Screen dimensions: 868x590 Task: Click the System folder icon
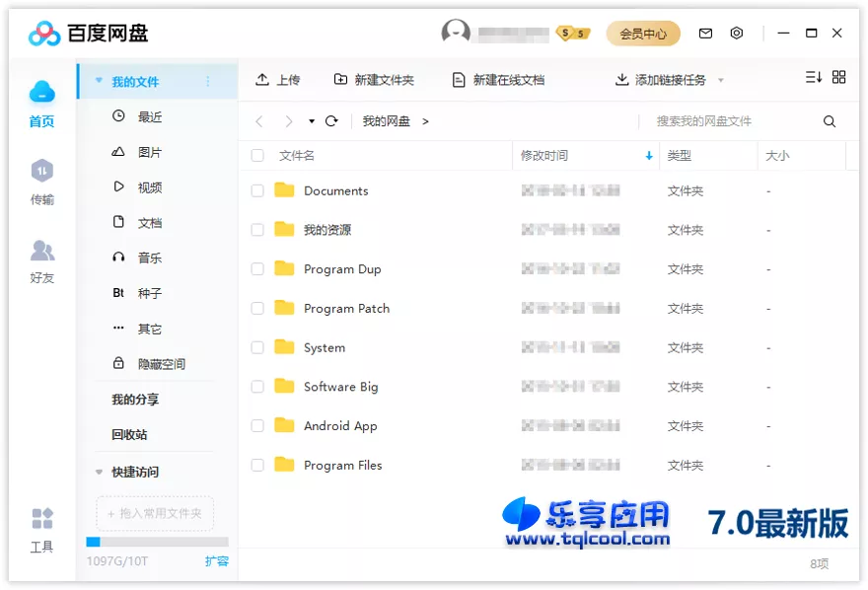[284, 346]
